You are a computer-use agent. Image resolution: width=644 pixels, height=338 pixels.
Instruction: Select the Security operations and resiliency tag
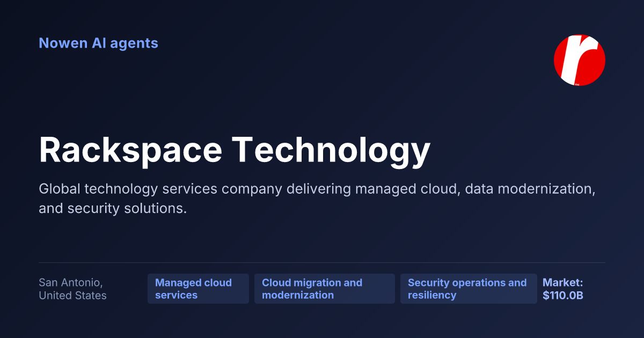pyautogui.click(x=469, y=289)
